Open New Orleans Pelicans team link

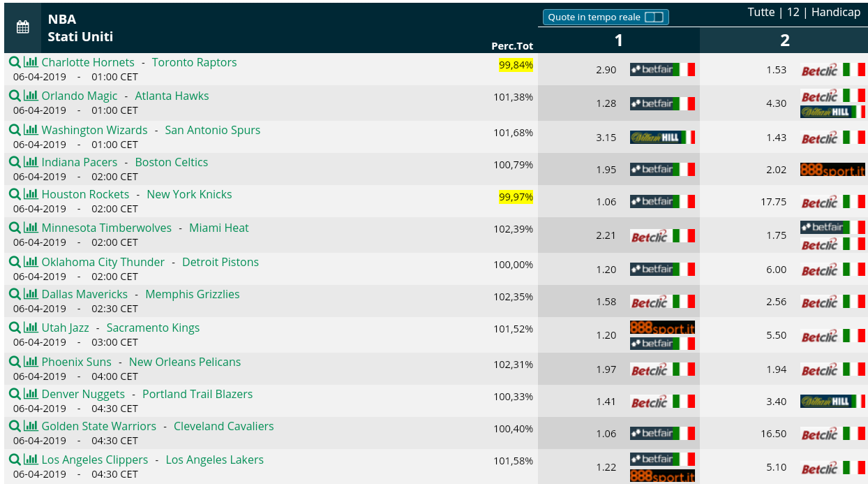coord(185,362)
